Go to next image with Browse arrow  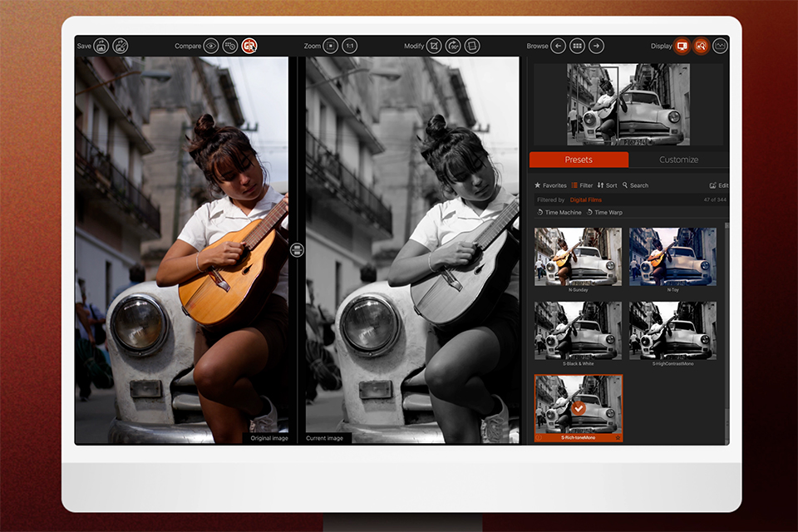[596, 46]
